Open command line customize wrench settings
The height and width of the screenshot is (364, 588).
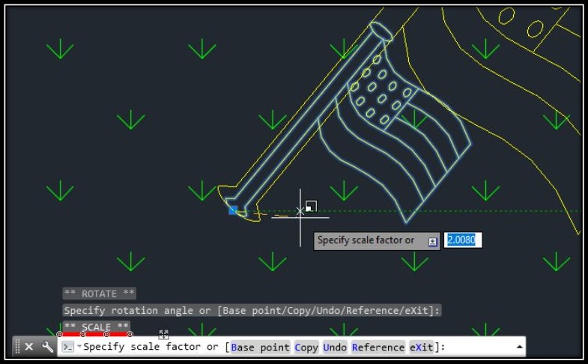point(48,347)
